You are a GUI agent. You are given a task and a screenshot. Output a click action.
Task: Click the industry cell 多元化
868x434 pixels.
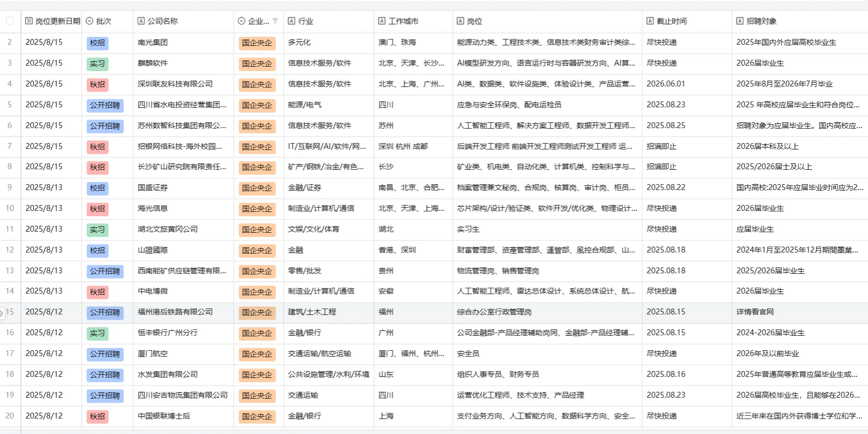click(x=329, y=43)
